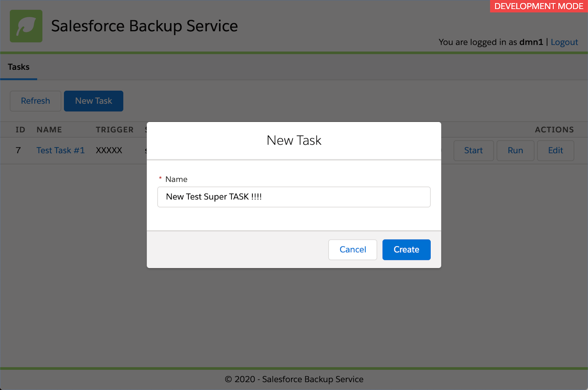Screen dimensions: 588x390
Task: Click the Refresh button
Action: click(35, 101)
